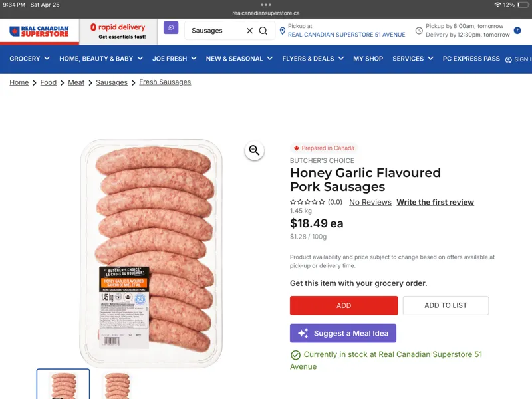Click the Add to List button

pyautogui.click(x=446, y=305)
